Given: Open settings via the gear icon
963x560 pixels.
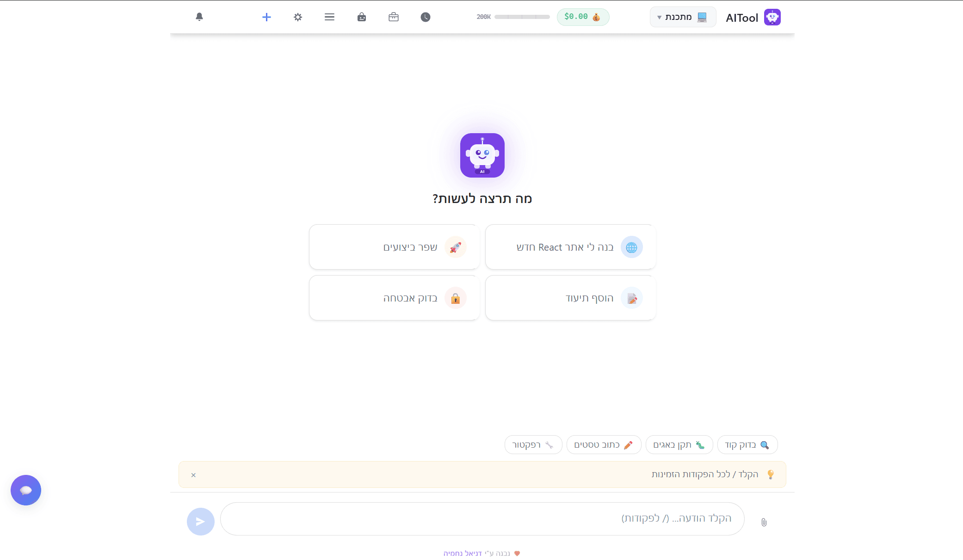Looking at the screenshot, I should click(x=298, y=17).
